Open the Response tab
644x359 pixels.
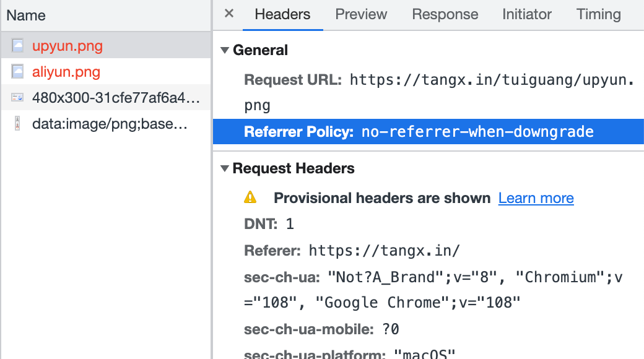click(445, 14)
